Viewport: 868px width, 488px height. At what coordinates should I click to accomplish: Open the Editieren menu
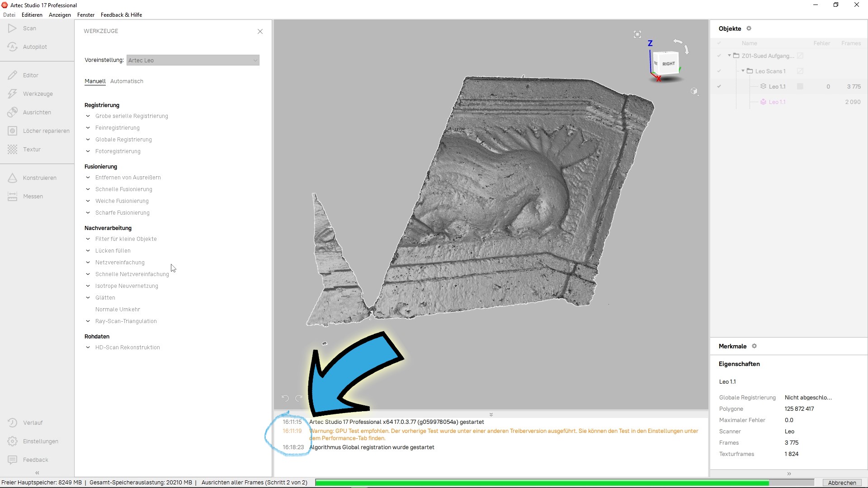pyautogui.click(x=32, y=15)
